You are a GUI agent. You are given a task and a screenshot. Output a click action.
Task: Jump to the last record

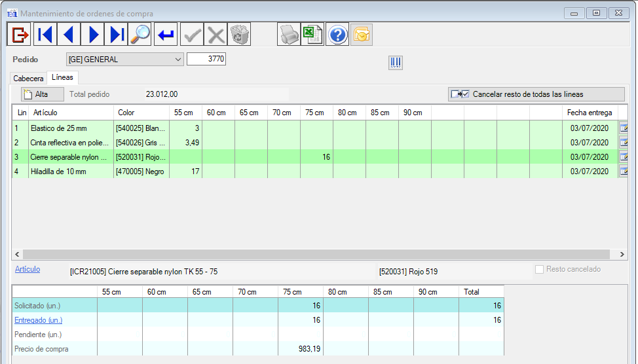coord(117,34)
